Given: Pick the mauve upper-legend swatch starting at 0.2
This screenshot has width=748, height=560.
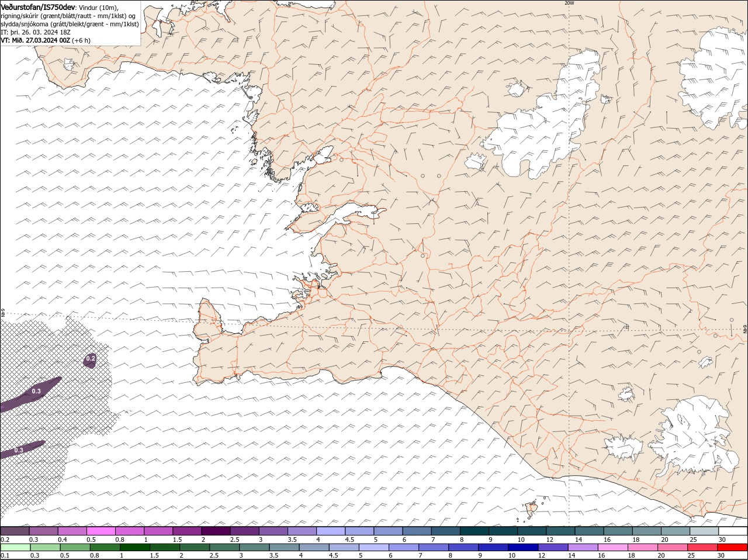Looking at the screenshot, I should coord(15,531).
